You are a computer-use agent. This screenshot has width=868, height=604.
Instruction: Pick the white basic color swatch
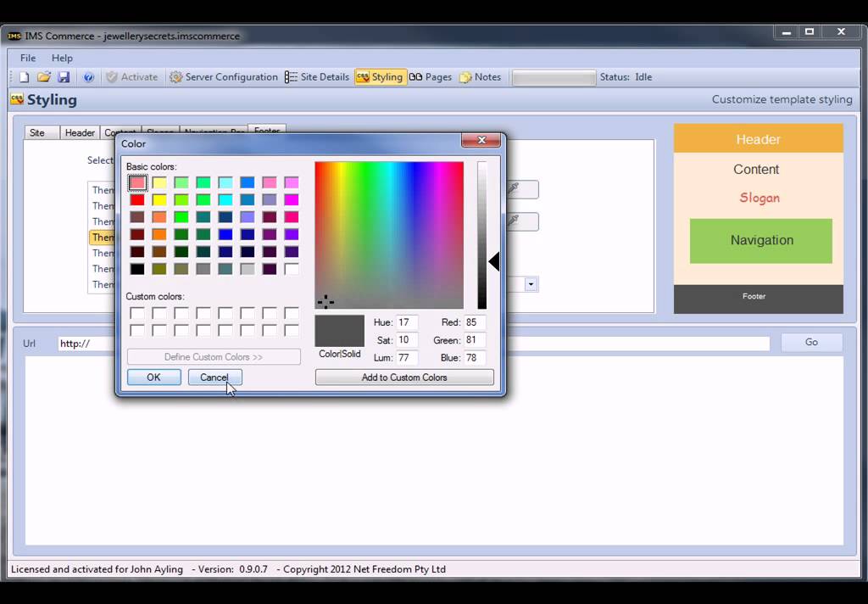[292, 269]
